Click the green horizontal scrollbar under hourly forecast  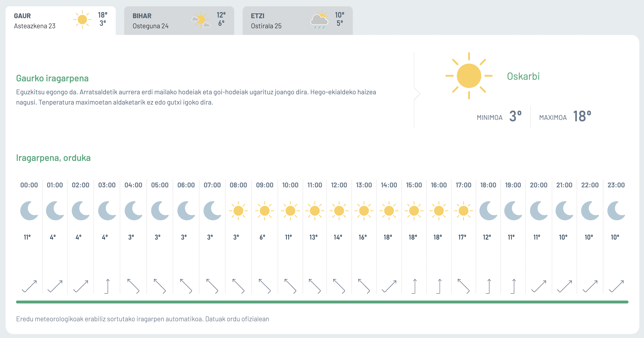[322, 302]
